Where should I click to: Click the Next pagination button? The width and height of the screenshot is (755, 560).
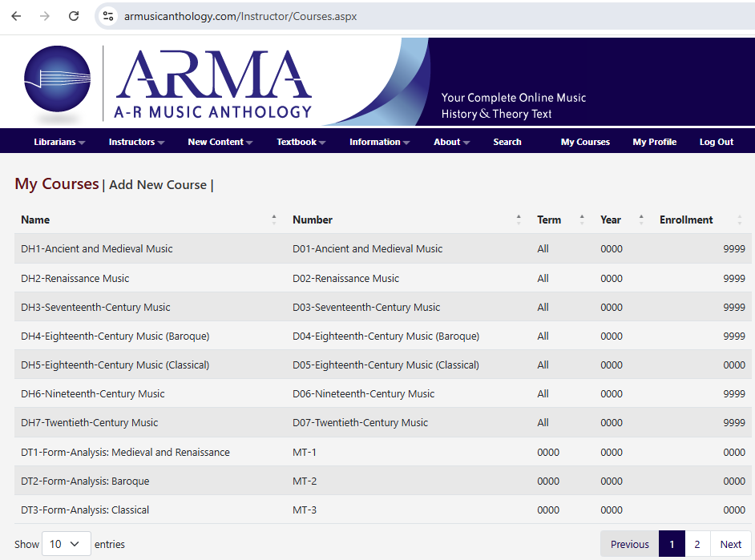(730, 544)
